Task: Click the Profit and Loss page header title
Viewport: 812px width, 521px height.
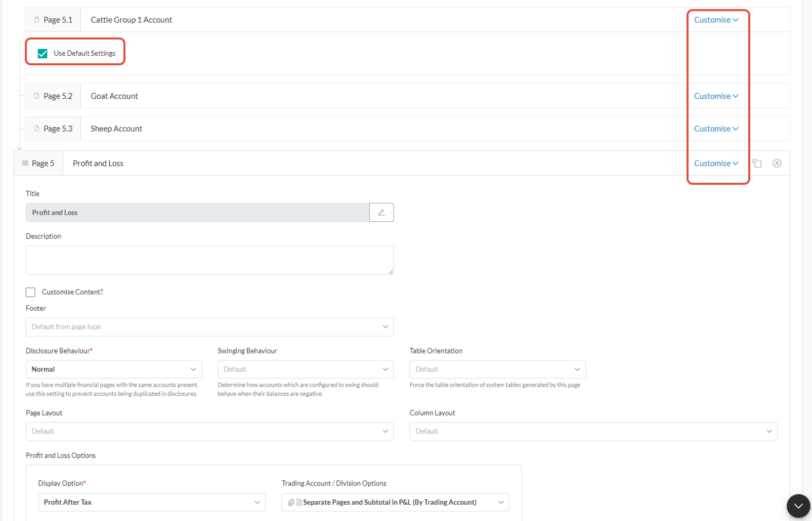Action: pyautogui.click(x=98, y=163)
